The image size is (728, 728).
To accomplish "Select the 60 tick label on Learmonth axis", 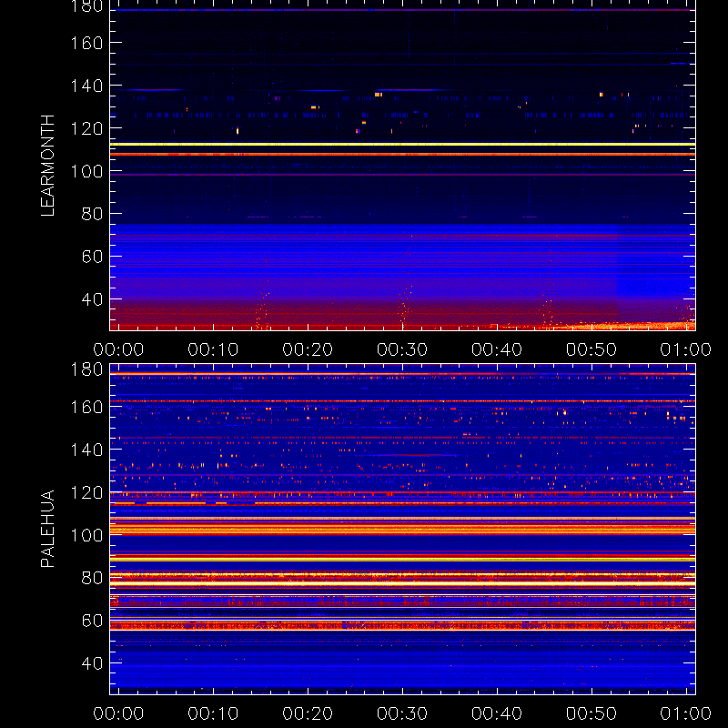I will point(92,257).
